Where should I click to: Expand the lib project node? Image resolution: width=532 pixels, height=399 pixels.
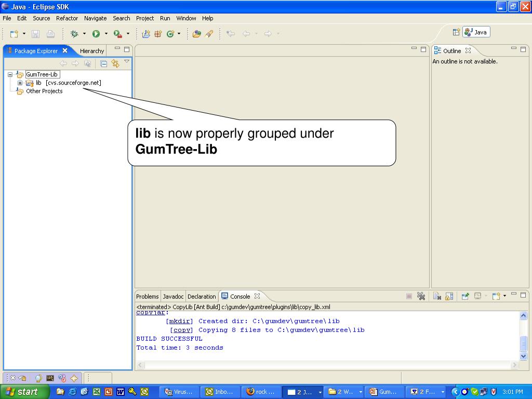[20, 83]
